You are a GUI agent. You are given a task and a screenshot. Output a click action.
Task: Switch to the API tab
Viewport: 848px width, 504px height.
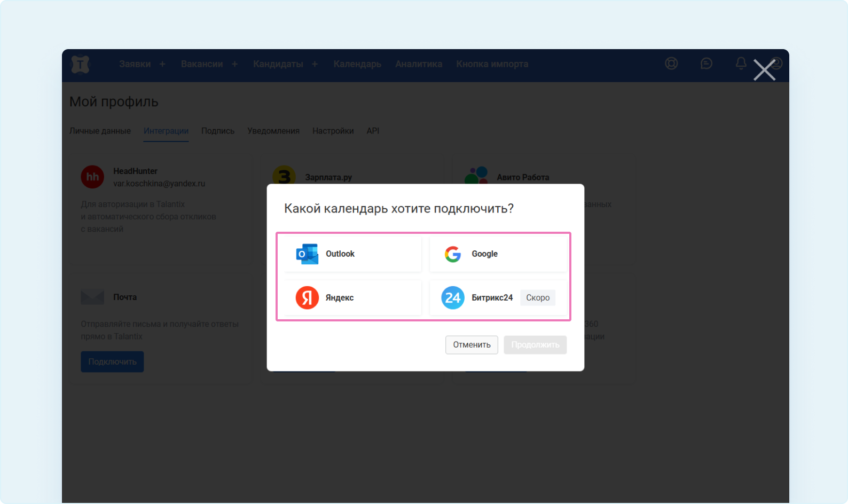coord(373,131)
